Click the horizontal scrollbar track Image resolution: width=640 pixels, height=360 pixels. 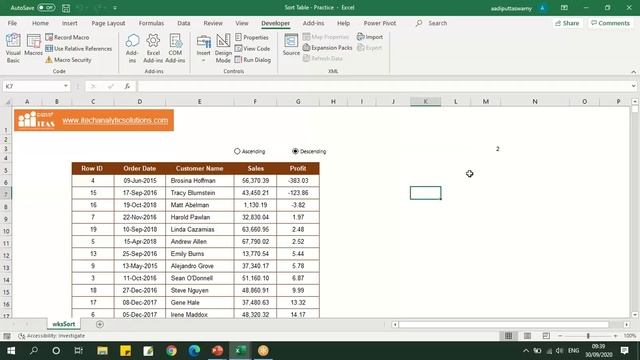[504, 324]
